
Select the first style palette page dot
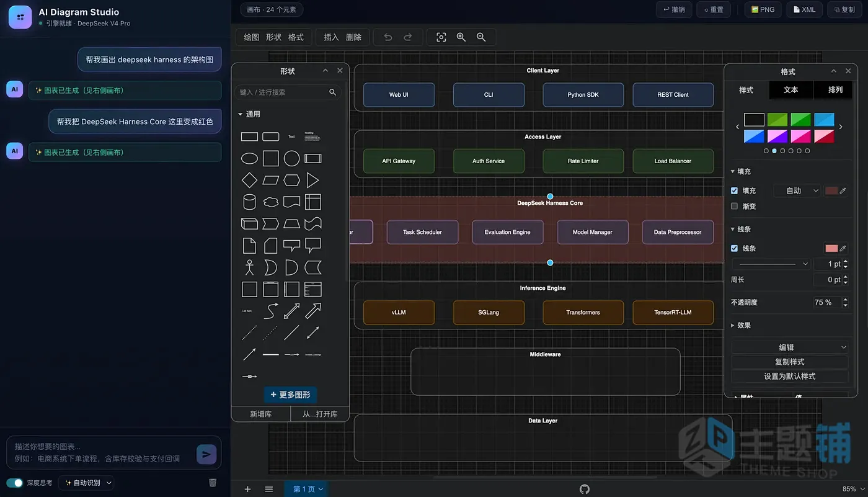click(766, 151)
